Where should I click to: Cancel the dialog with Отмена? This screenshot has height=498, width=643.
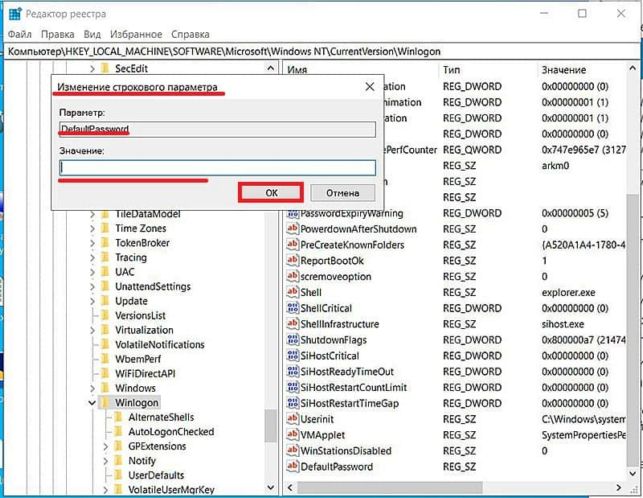tap(343, 193)
